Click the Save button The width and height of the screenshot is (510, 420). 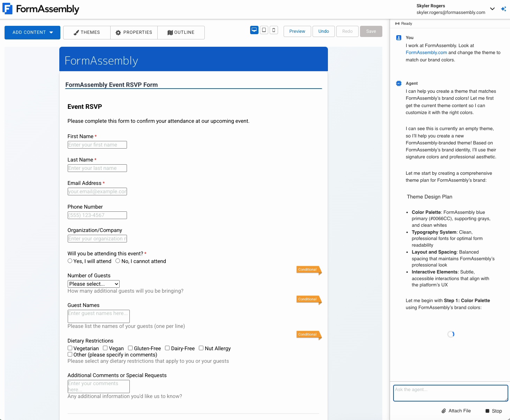coord(371,31)
